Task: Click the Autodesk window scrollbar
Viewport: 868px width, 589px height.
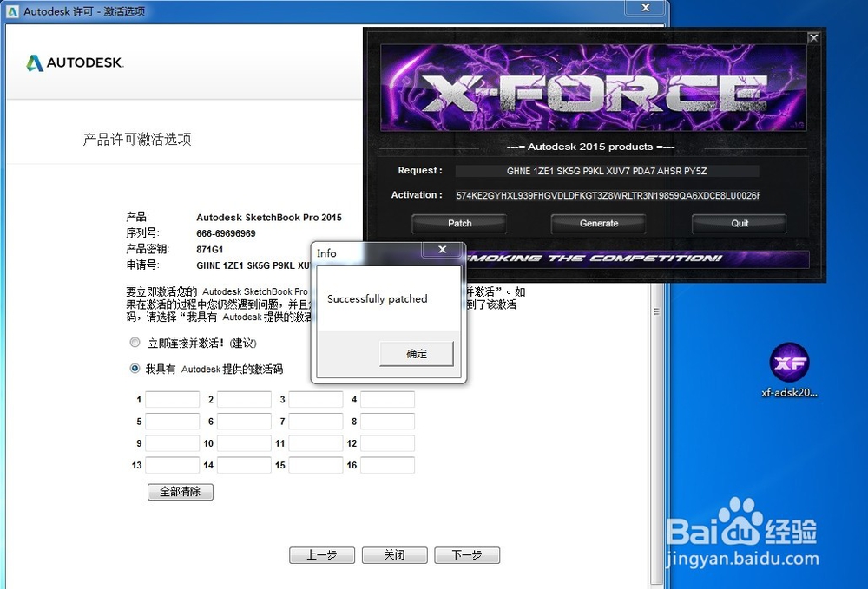Action: coord(656,311)
